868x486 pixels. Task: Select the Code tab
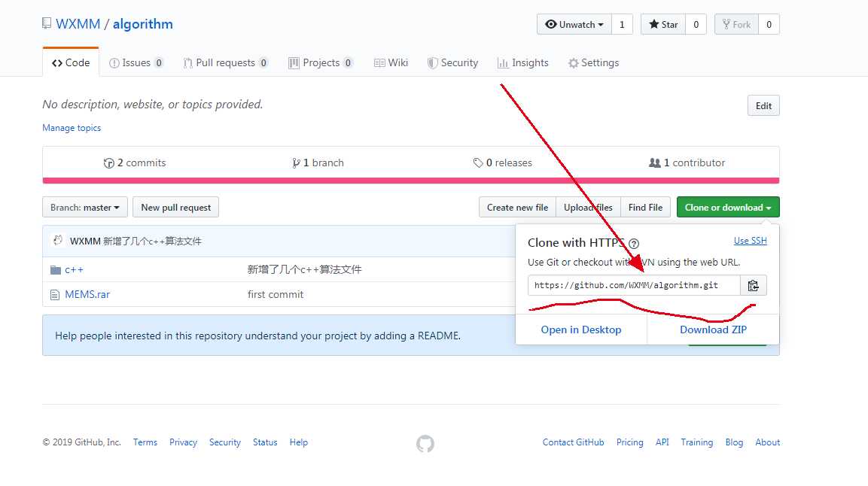point(71,62)
